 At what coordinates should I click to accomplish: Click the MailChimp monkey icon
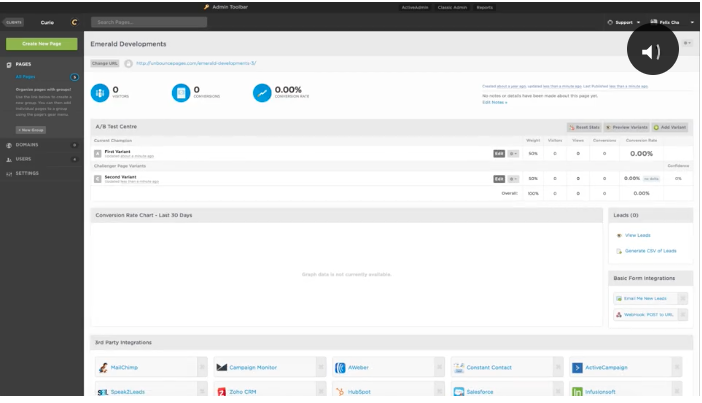coord(103,368)
